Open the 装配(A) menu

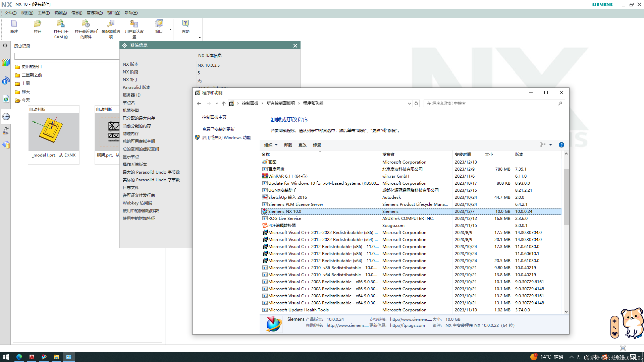click(x=60, y=13)
